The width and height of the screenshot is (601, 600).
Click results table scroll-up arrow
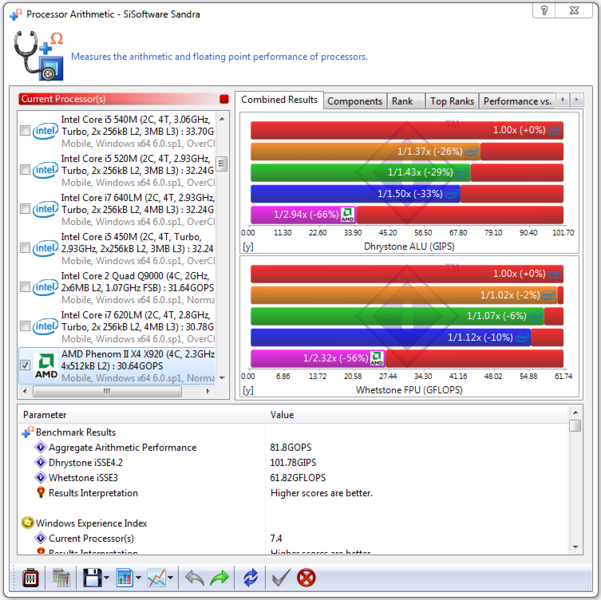coord(575,413)
